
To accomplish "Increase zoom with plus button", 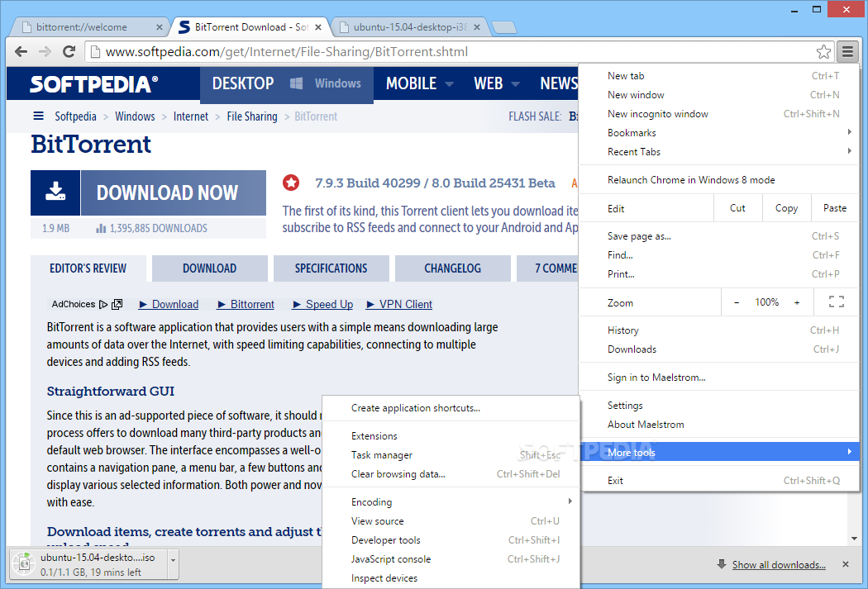I will 797,302.
